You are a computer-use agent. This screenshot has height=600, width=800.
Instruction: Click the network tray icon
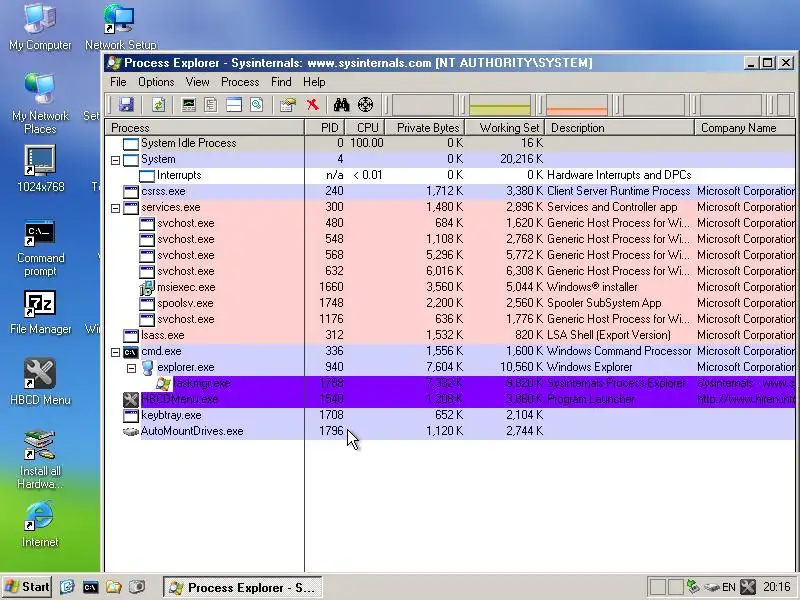click(692, 587)
